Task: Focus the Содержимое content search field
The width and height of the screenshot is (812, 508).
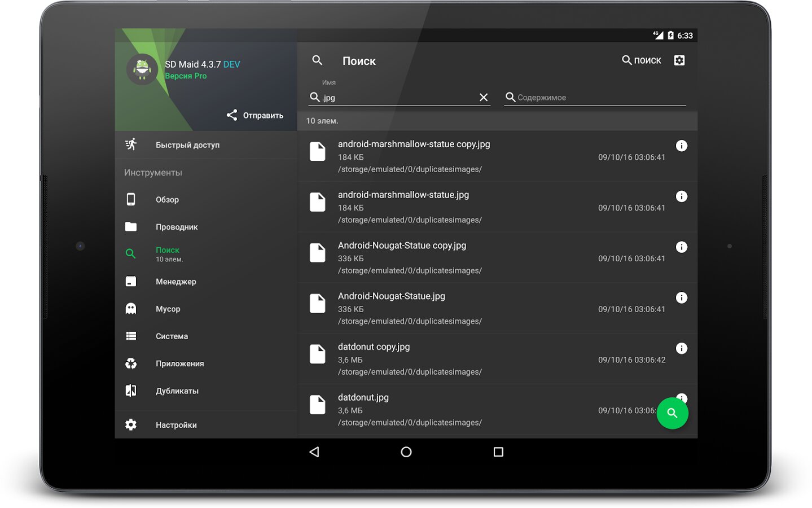Action: pyautogui.click(x=598, y=98)
